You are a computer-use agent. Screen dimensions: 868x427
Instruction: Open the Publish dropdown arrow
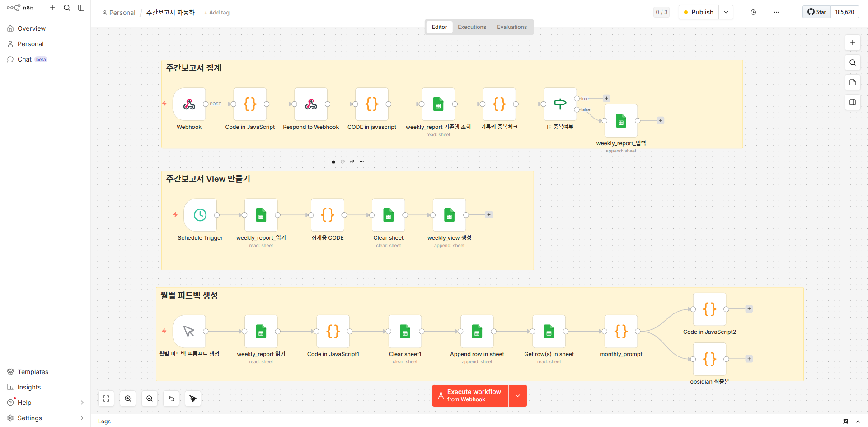click(x=726, y=12)
